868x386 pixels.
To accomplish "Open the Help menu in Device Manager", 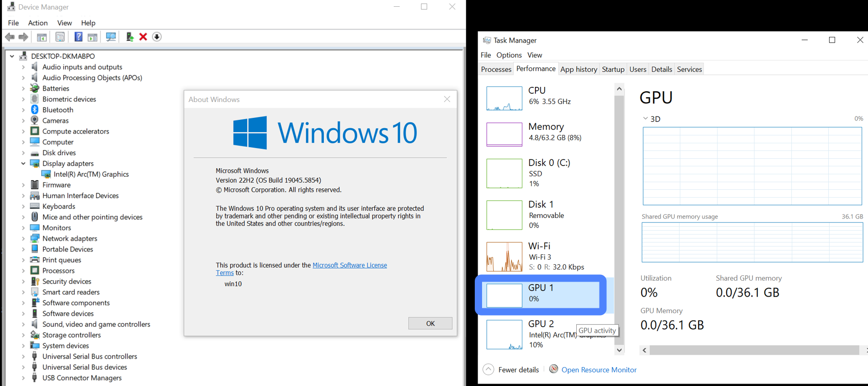I will (88, 23).
